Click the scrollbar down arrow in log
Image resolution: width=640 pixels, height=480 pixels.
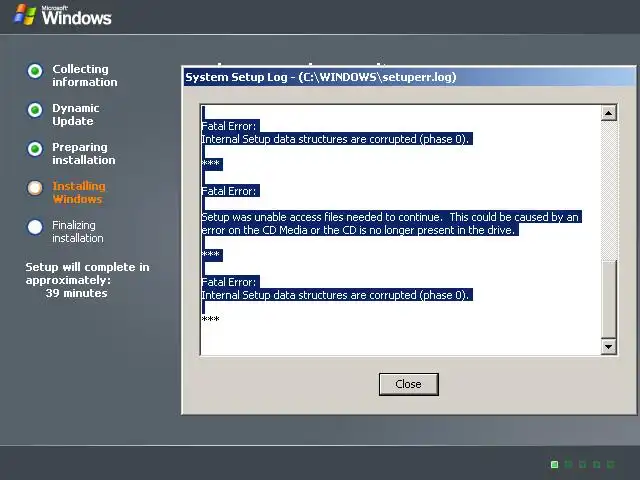(x=609, y=347)
